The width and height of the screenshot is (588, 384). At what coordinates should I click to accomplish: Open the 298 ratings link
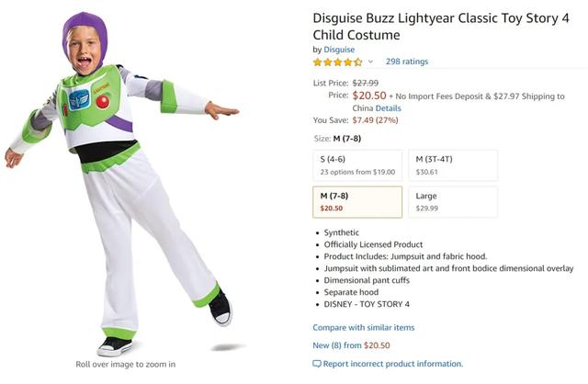pos(407,62)
